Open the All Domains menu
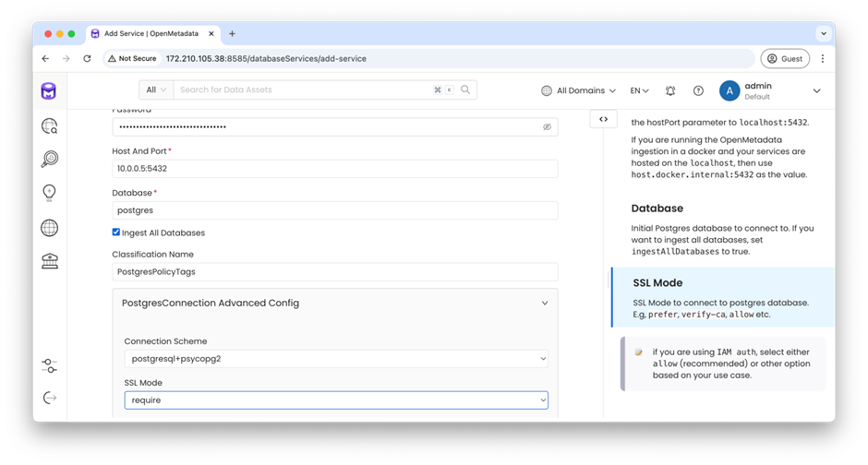Viewport: 868px width, 465px height. (579, 90)
